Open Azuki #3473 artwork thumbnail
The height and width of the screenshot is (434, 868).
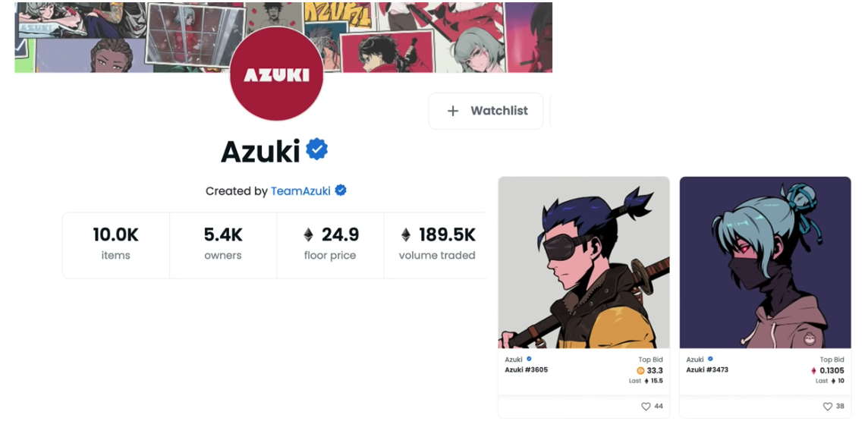click(x=765, y=263)
